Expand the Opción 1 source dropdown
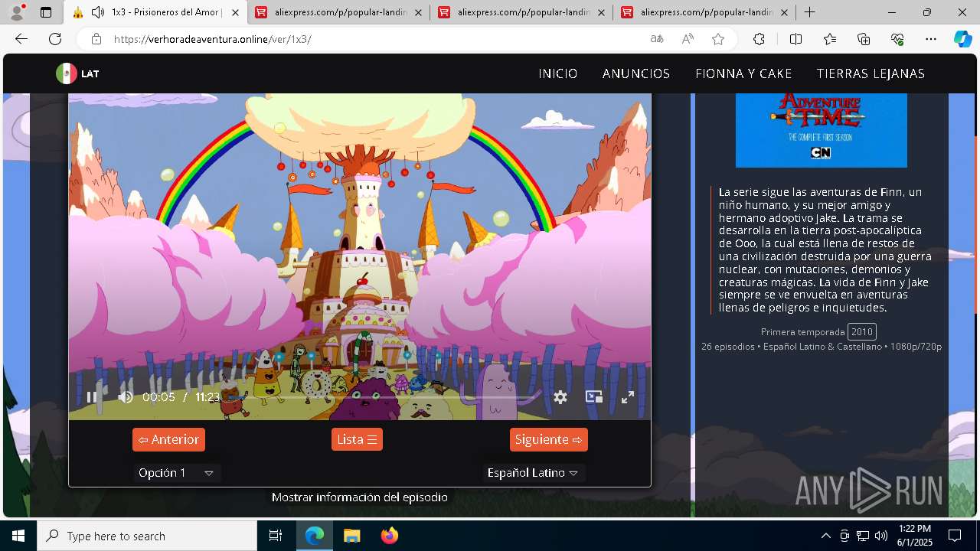The width and height of the screenshot is (980, 551). 177,473
